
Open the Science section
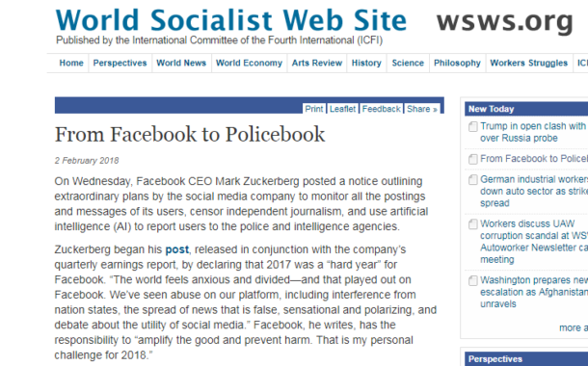coord(408,63)
